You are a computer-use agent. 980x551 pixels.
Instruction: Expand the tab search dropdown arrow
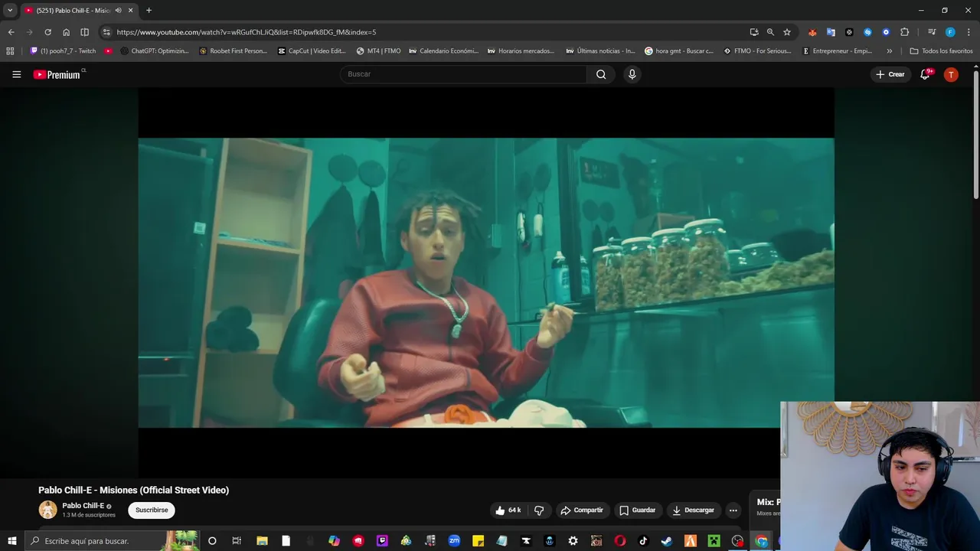click(x=10, y=11)
